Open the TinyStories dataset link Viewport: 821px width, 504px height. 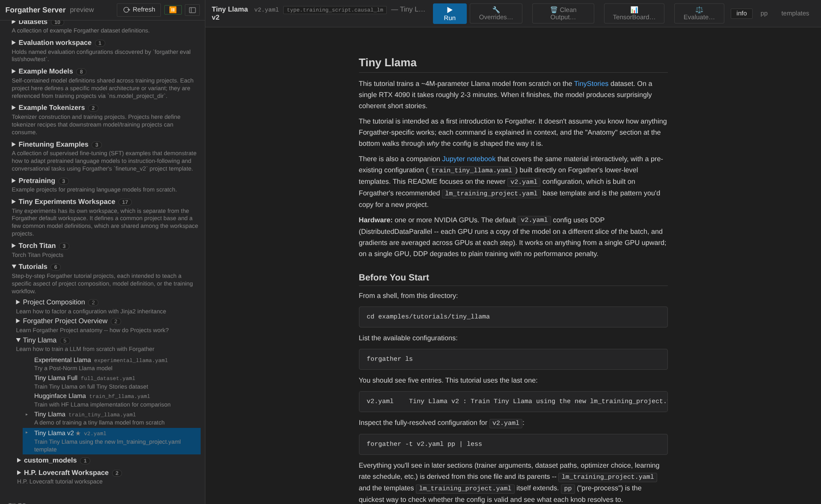point(591,84)
